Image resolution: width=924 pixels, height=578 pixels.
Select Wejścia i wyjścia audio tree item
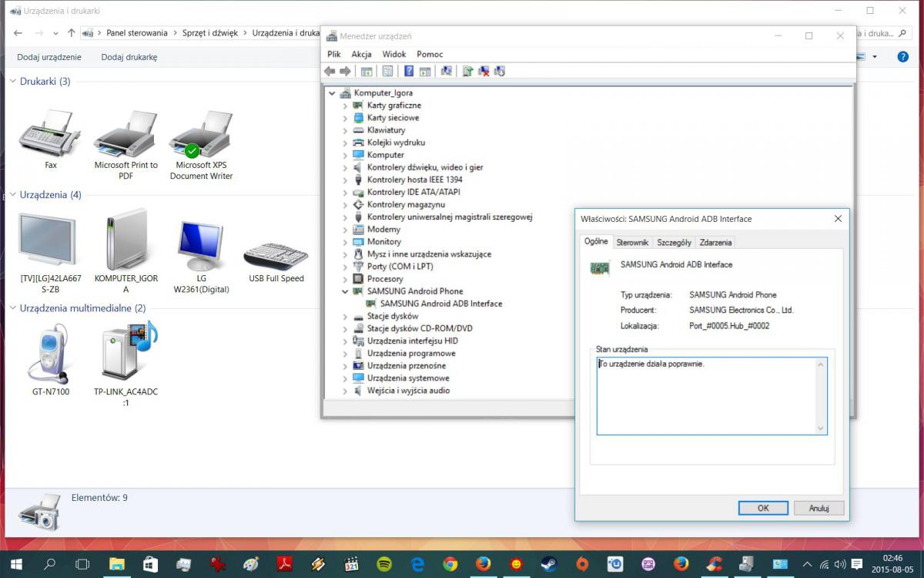[x=408, y=391]
